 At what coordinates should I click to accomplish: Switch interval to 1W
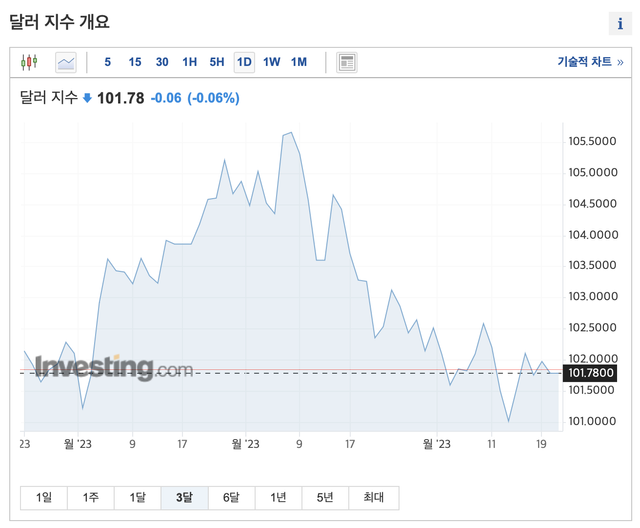(271, 62)
